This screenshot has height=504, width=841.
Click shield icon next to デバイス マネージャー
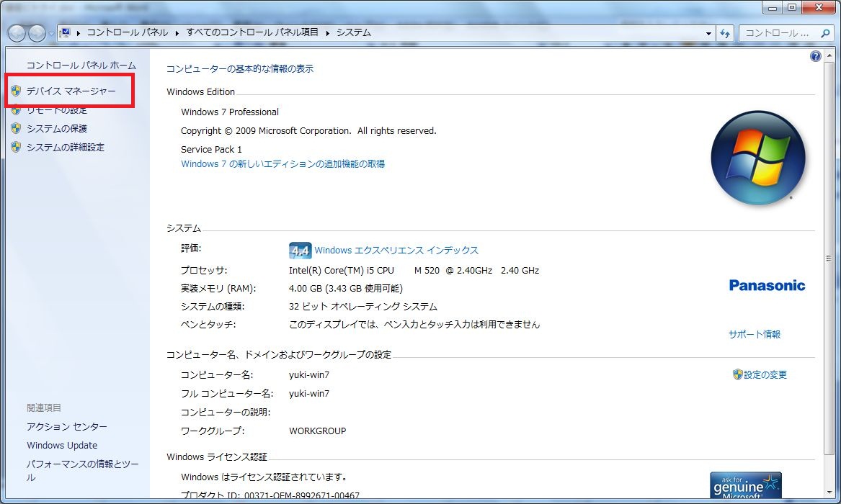[x=16, y=91]
